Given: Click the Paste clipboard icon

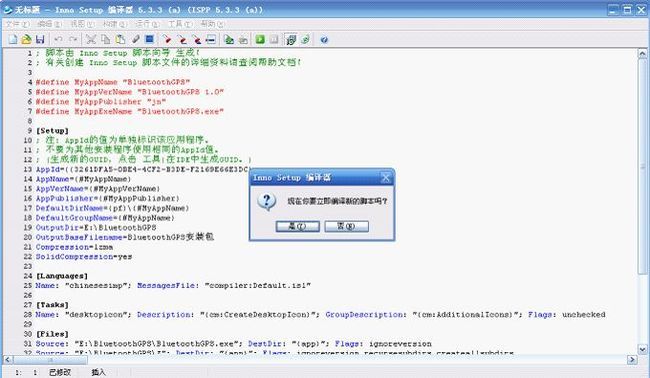Looking at the screenshot, I should point(120,40).
